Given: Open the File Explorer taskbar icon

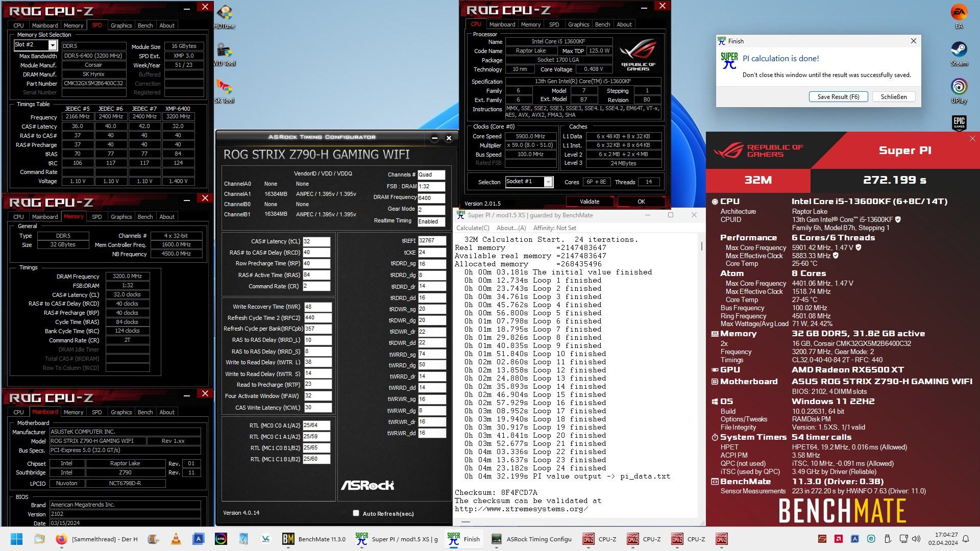Looking at the screenshot, I should pyautogui.click(x=39, y=539).
